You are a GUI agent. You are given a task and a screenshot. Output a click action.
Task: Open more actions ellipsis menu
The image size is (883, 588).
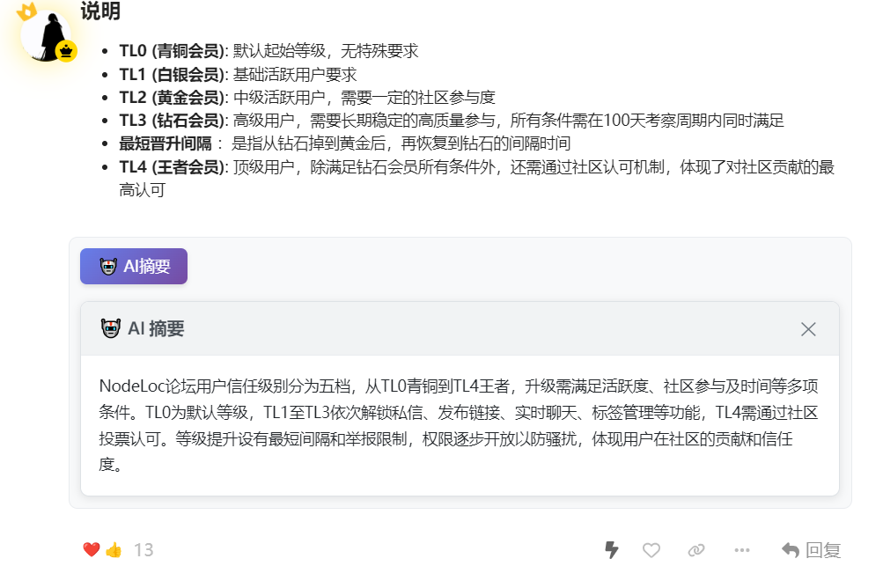point(741,549)
